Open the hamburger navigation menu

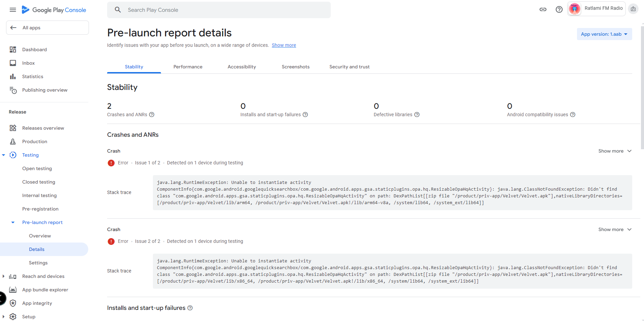point(13,10)
